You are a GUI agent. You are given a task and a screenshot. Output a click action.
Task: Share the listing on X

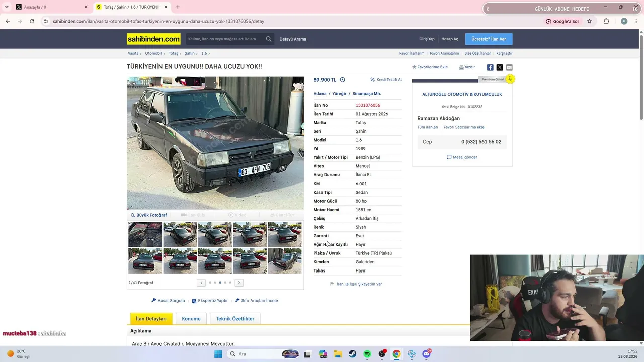(500, 67)
